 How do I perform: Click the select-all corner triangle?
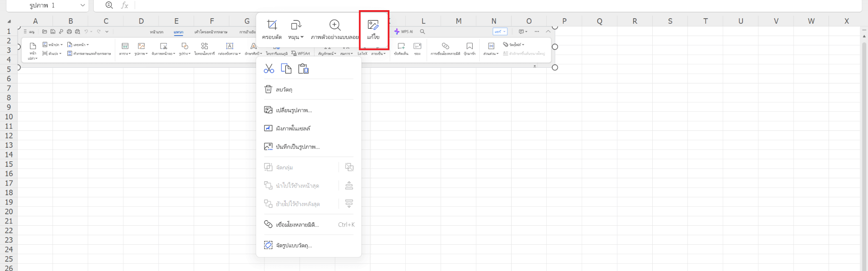[9, 21]
